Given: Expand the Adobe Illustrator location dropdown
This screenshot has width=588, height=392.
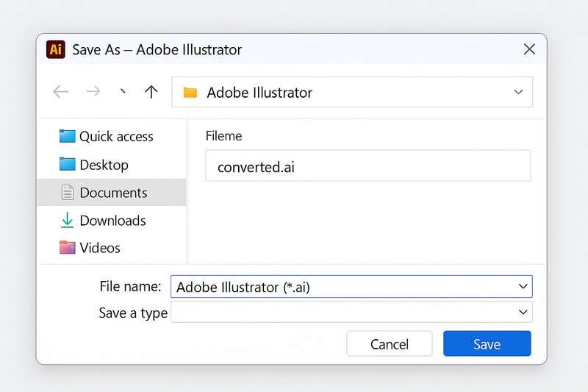Looking at the screenshot, I should tap(518, 92).
